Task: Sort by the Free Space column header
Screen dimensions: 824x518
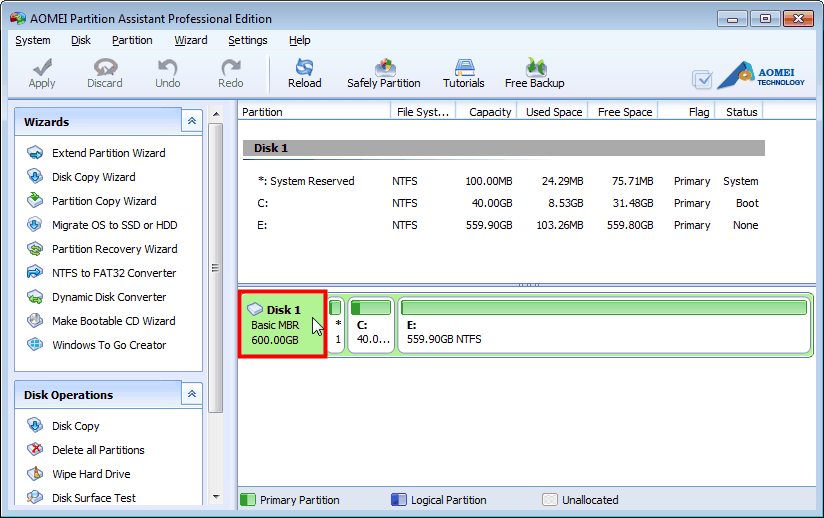Action: pyautogui.click(x=623, y=112)
